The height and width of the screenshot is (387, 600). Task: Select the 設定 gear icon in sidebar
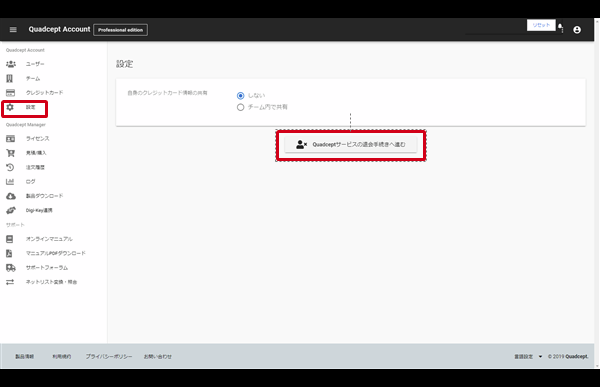(10, 107)
